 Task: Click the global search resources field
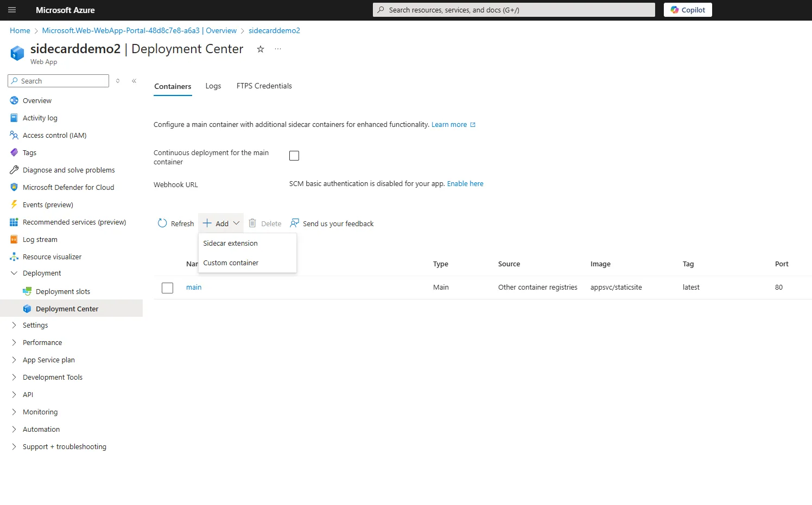(x=513, y=10)
